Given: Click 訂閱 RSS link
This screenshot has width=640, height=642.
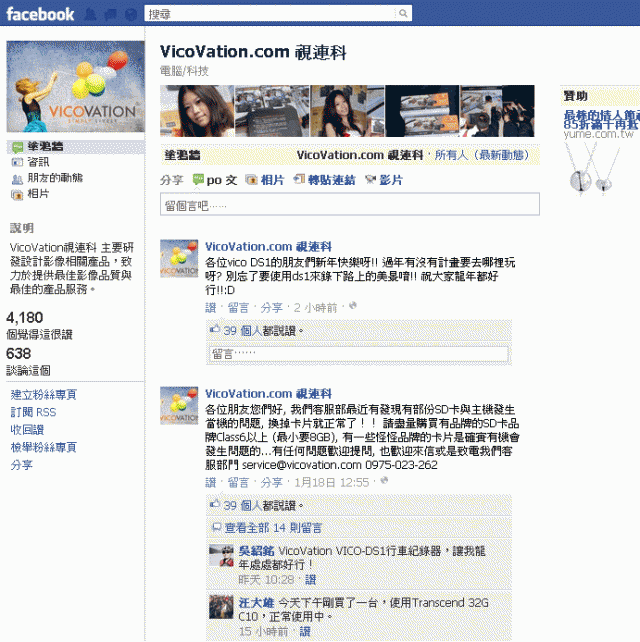Looking at the screenshot, I should [x=33, y=412].
